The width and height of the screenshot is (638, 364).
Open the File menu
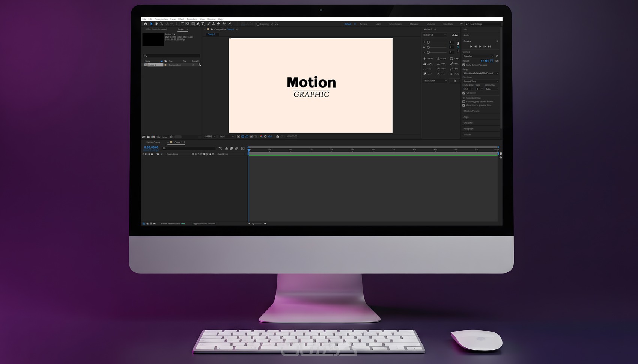pyautogui.click(x=144, y=19)
